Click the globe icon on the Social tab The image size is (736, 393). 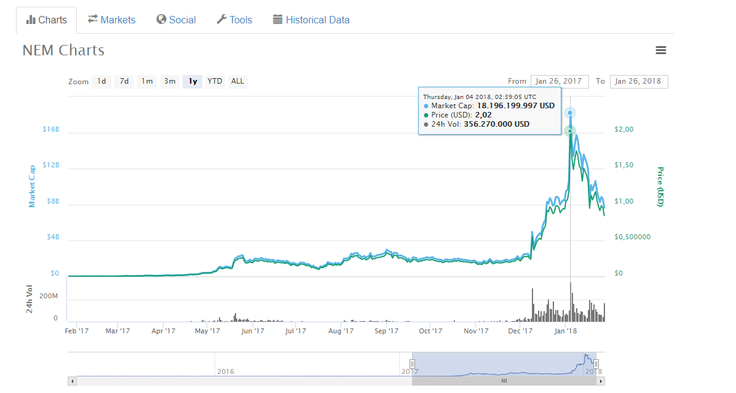click(x=161, y=19)
